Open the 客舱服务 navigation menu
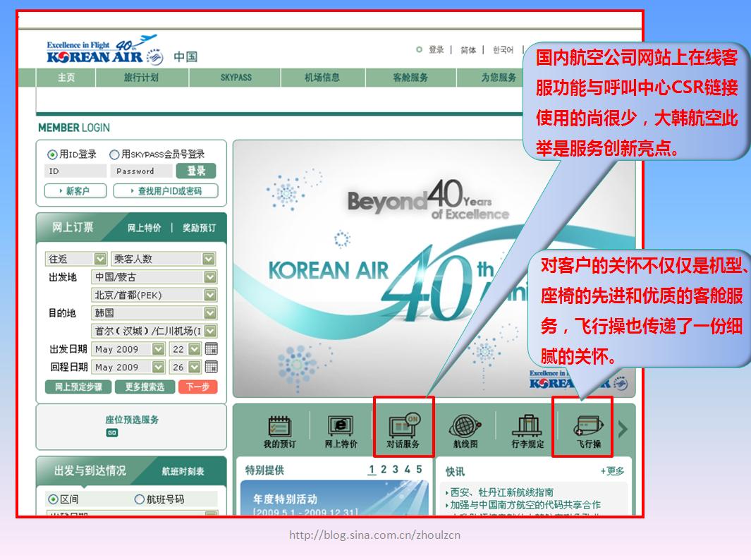Screen dimensions: 751x560 pyautogui.click(x=410, y=78)
